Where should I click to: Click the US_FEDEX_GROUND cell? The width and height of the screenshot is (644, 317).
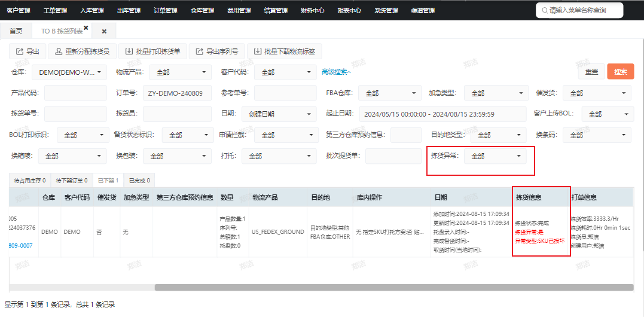tap(277, 232)
